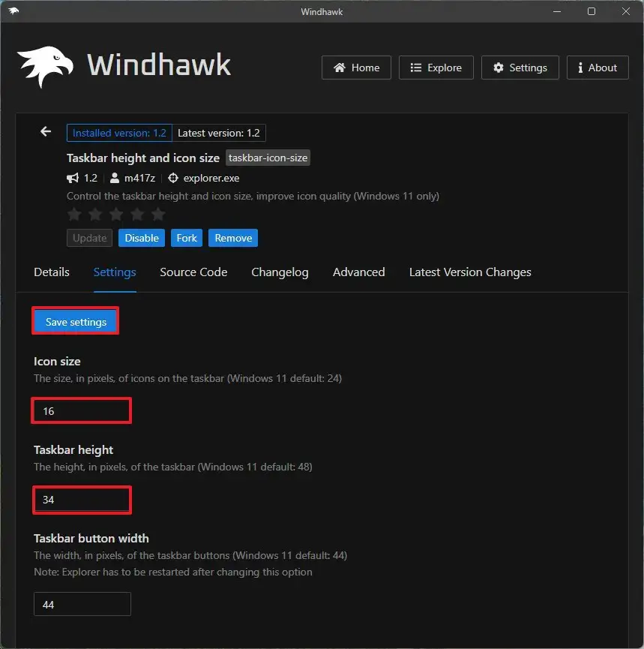Open the Explore mods page
The image size is (644, 649).
(436, 68)
